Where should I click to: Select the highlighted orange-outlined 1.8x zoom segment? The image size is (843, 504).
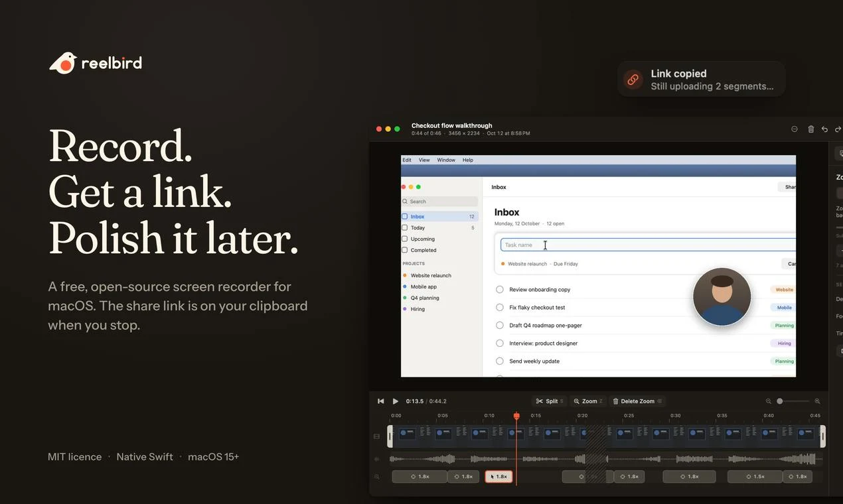click(x=498, y=477)
